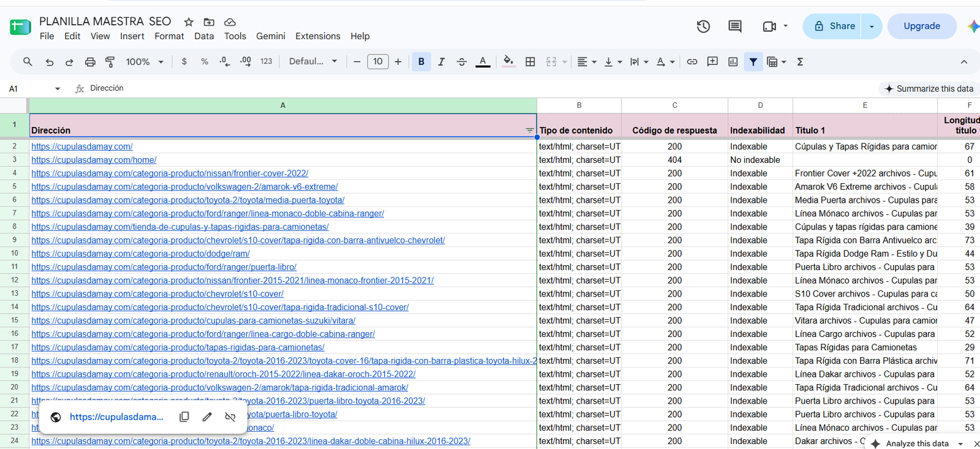Decrease decimal places
The width and height of the screenshot is (980, 449).
(x=225, y=62)
